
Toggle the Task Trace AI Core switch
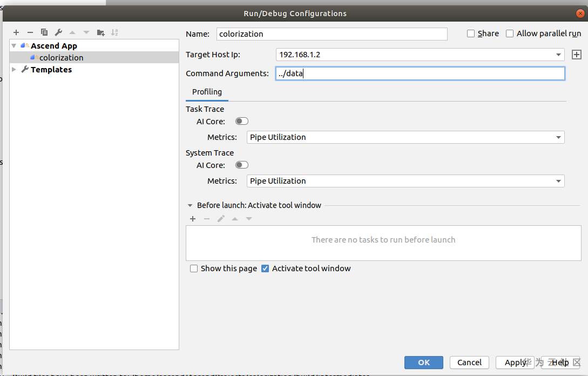tap(241, 122)
